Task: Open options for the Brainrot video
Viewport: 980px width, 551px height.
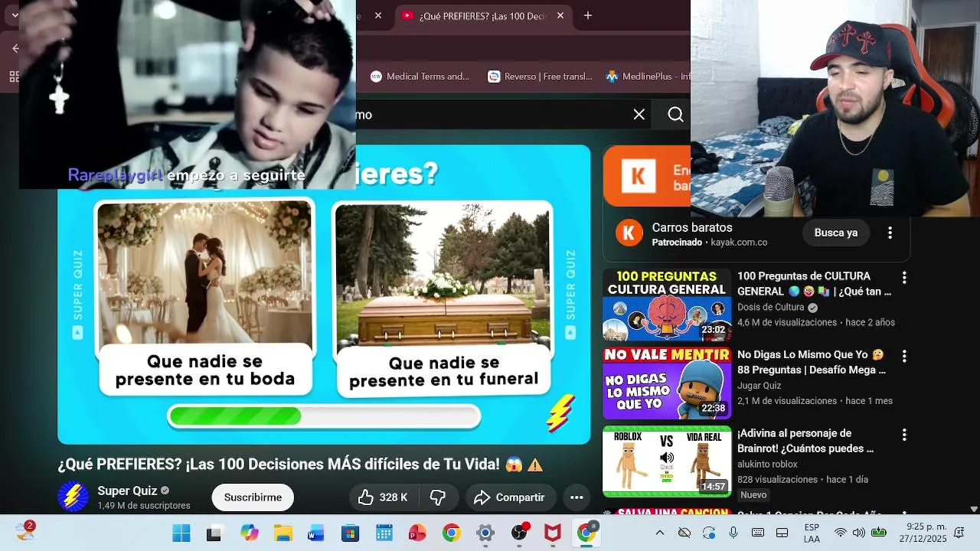Action: (904, 435)
